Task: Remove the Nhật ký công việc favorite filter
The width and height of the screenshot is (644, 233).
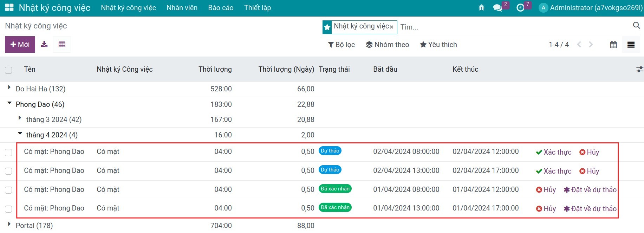Action: pyautogui.click(x=391, y=27)
